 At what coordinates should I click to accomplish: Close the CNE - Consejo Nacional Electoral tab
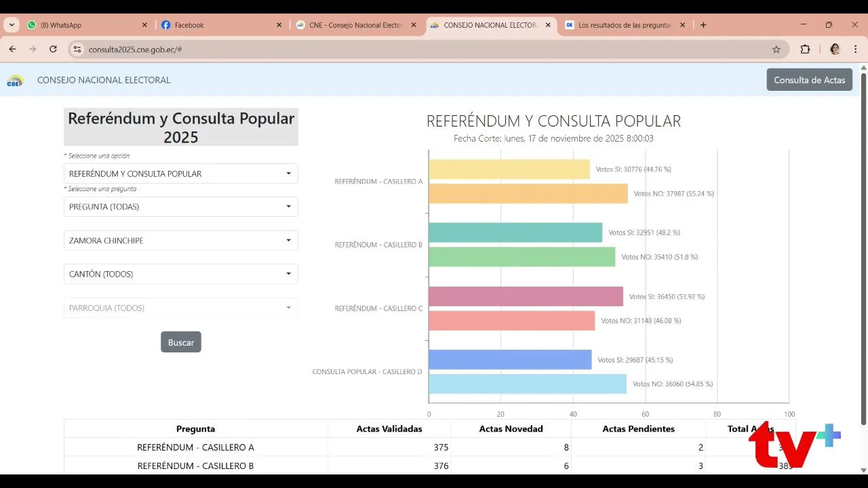pyautogui.click(x=414, y=25)
